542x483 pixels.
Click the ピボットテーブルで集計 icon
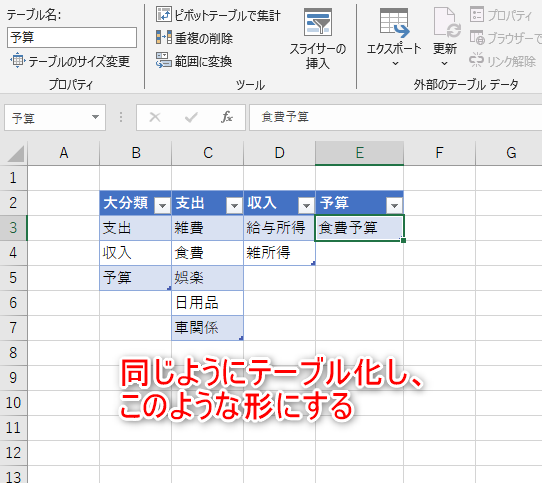163,15
